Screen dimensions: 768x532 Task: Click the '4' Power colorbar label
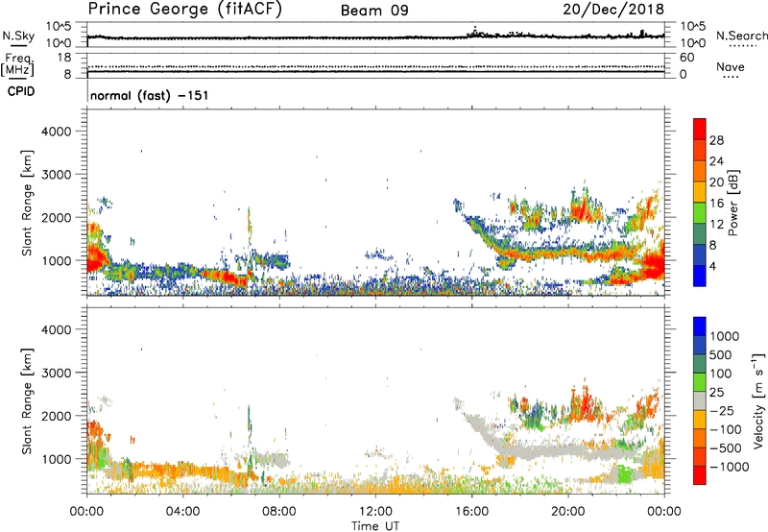712,266
